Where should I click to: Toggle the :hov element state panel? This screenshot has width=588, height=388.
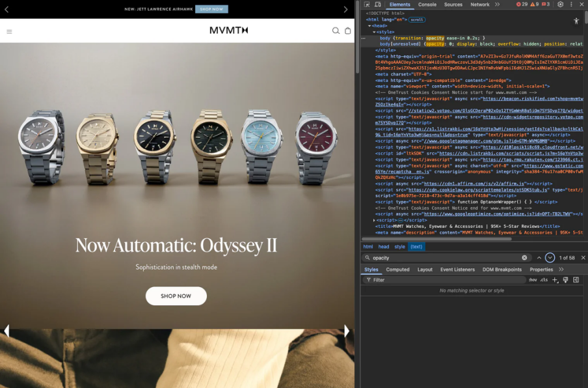tap(533, 280)
